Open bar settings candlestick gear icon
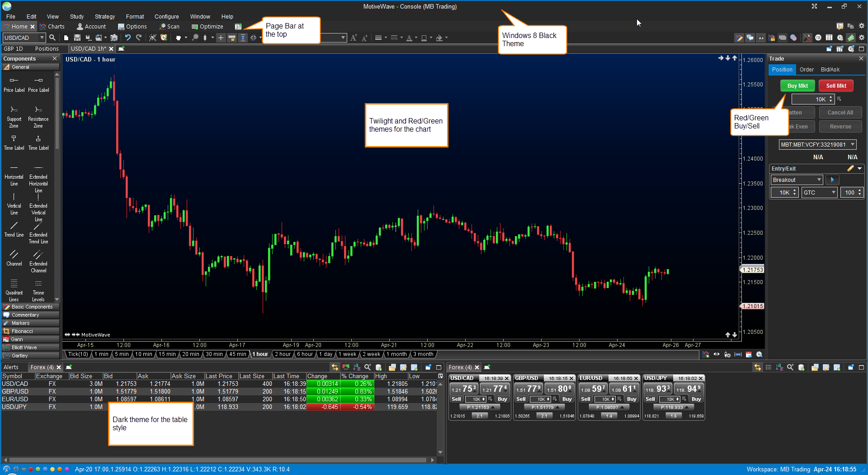 pyautogui.click(x=727, y=354)
